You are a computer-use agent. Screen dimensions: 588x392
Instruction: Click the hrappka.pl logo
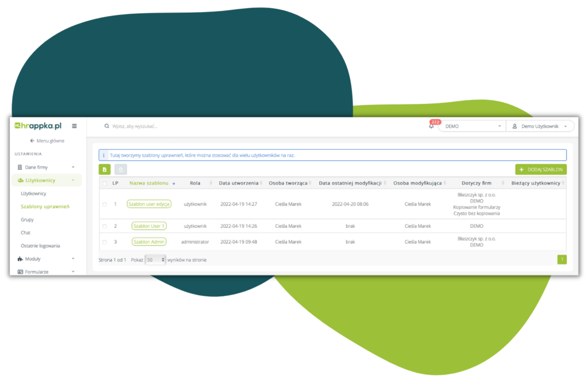click(x=38, y=126)
